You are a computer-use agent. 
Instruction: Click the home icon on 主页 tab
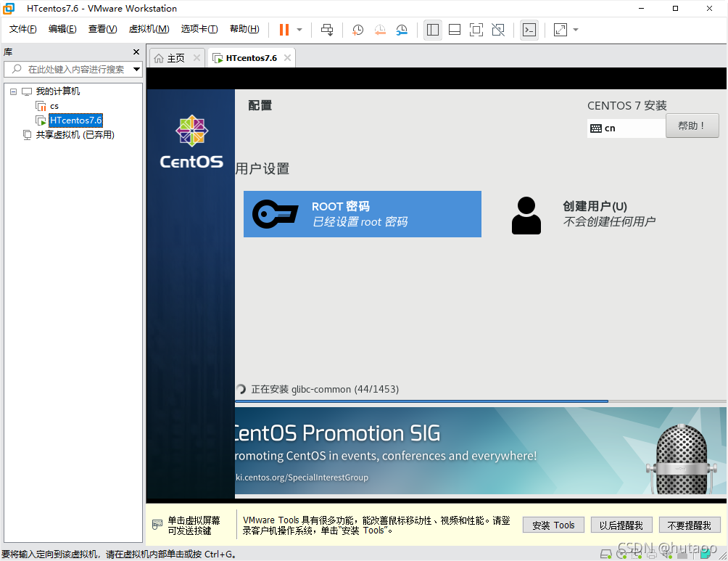point(159,58)
